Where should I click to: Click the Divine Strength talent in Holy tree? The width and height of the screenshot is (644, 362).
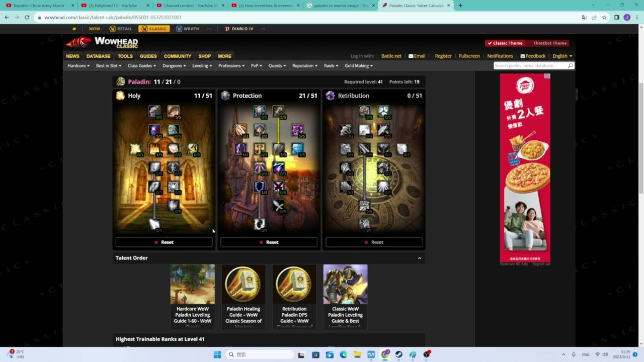pos(154,111)
